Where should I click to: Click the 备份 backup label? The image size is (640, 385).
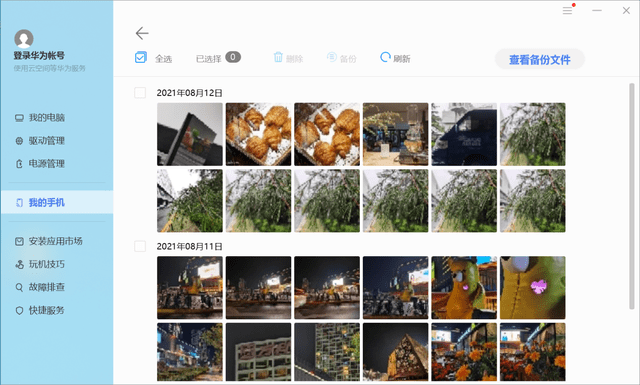tap(348, 59)
